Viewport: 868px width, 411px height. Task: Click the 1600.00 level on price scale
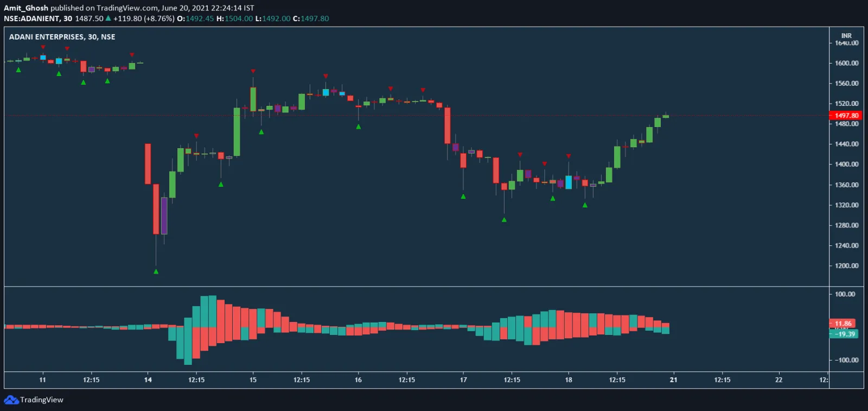846,63
